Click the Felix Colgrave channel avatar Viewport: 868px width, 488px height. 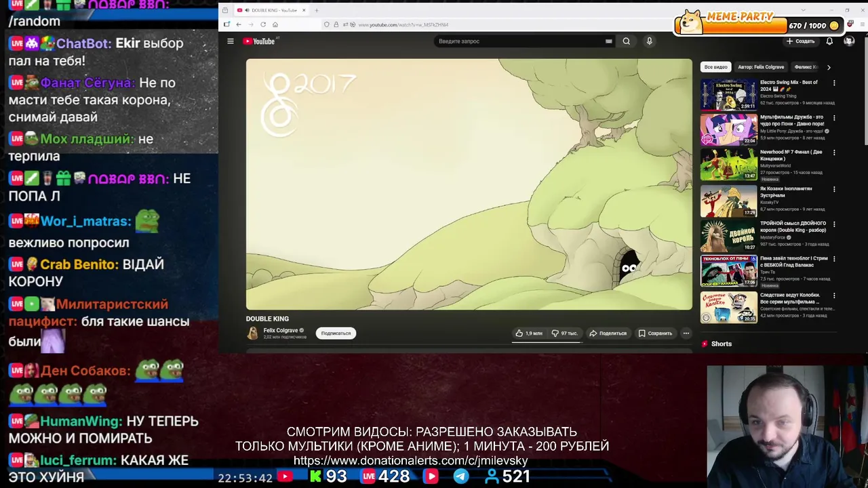pos(253,333)
